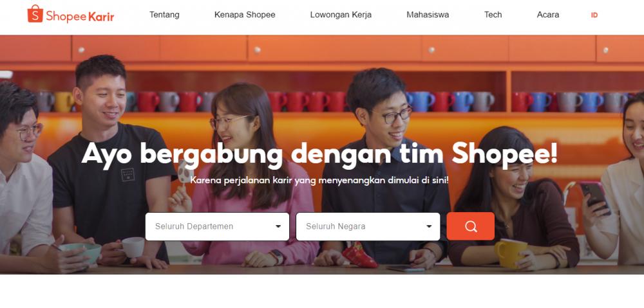Open the Mahasiswa menu item
644x308 pixels.
click(x=428, y=15)
